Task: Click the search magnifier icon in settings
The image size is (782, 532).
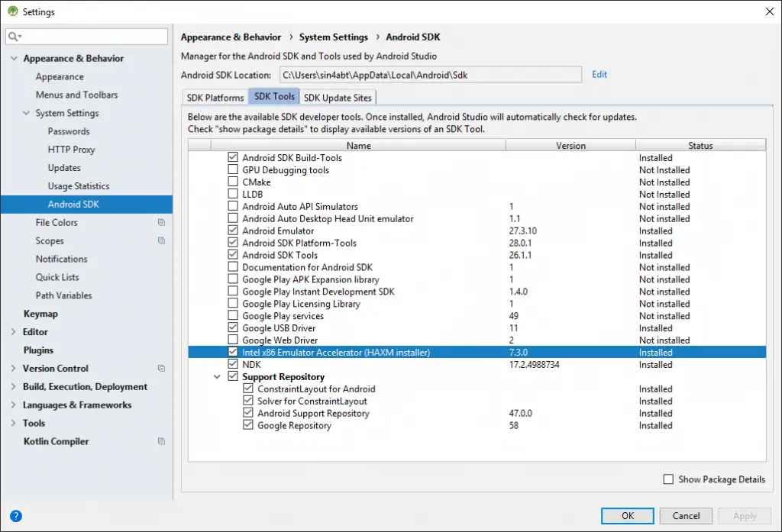Action: point(13,37)
